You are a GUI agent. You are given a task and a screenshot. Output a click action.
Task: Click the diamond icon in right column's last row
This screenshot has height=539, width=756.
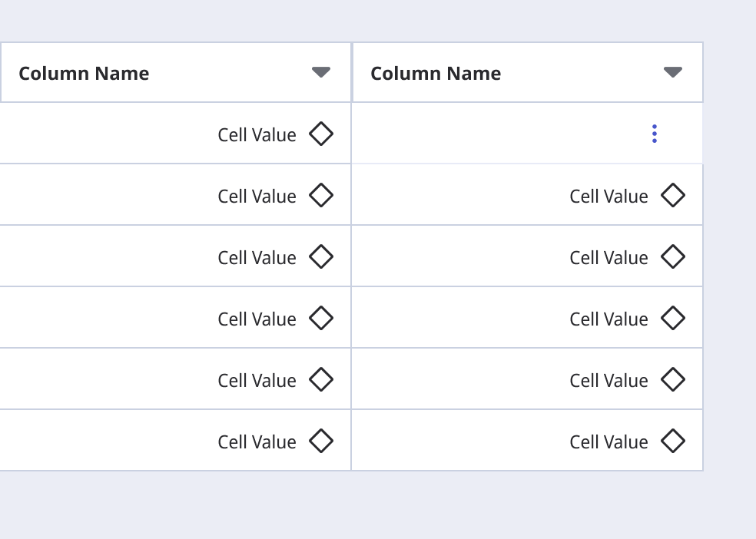coord(673,441)
